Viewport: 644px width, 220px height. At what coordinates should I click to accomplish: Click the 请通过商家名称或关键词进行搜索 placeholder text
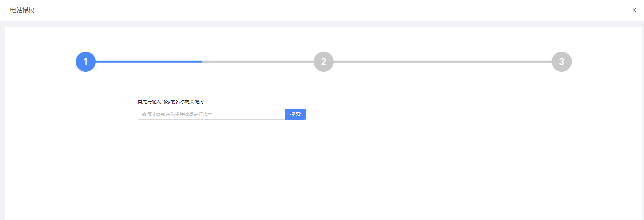click(177, 114)
